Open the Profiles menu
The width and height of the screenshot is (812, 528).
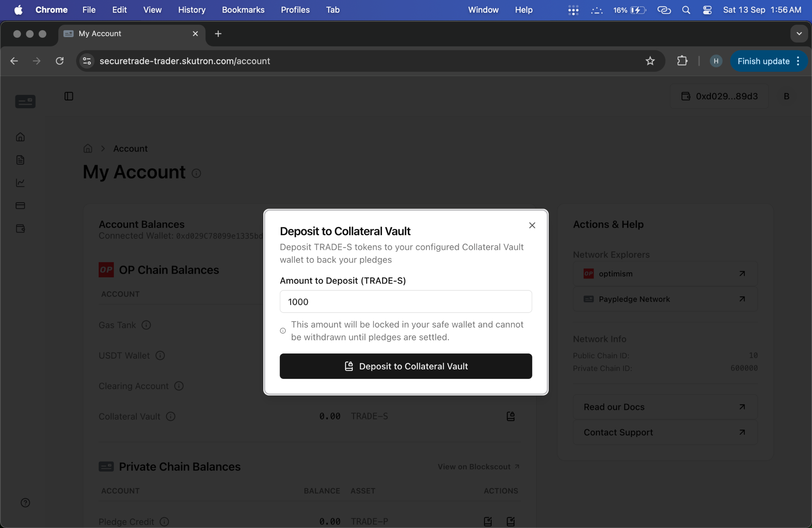point(295,10)
